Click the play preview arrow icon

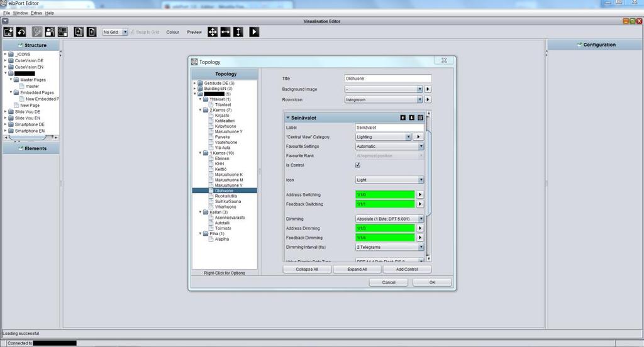[x=254, y=32]
